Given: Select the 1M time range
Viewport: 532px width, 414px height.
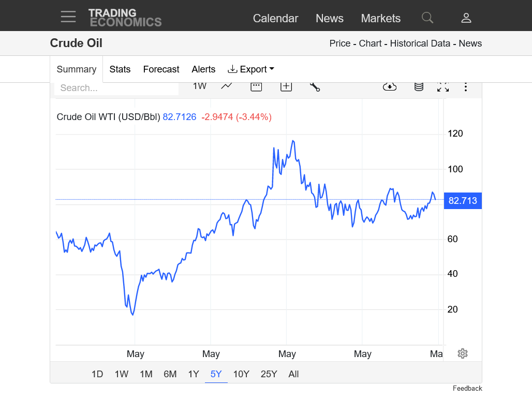Looking at the screenshot, I should (x=146, y=374).
